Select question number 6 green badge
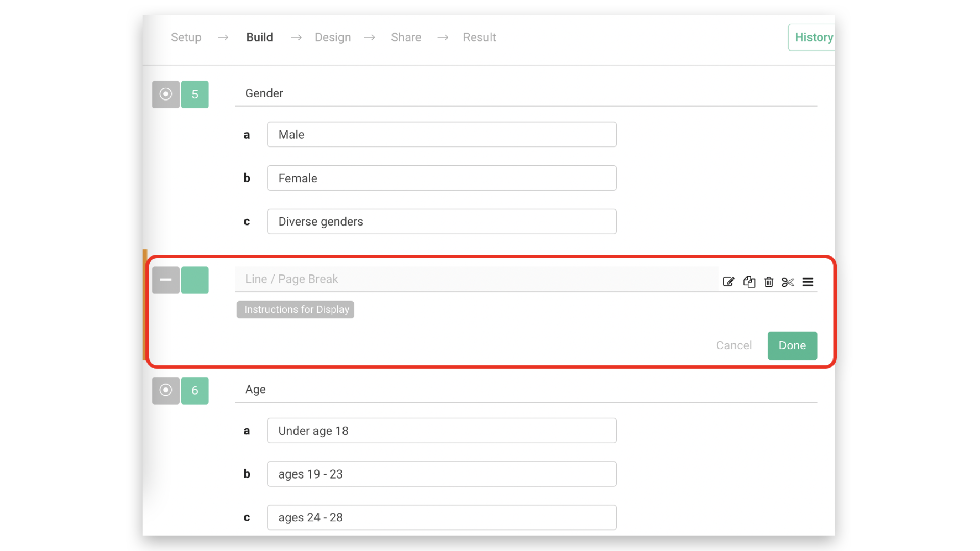Viewport: 980px width, 551px height. [x=194, y=390]
